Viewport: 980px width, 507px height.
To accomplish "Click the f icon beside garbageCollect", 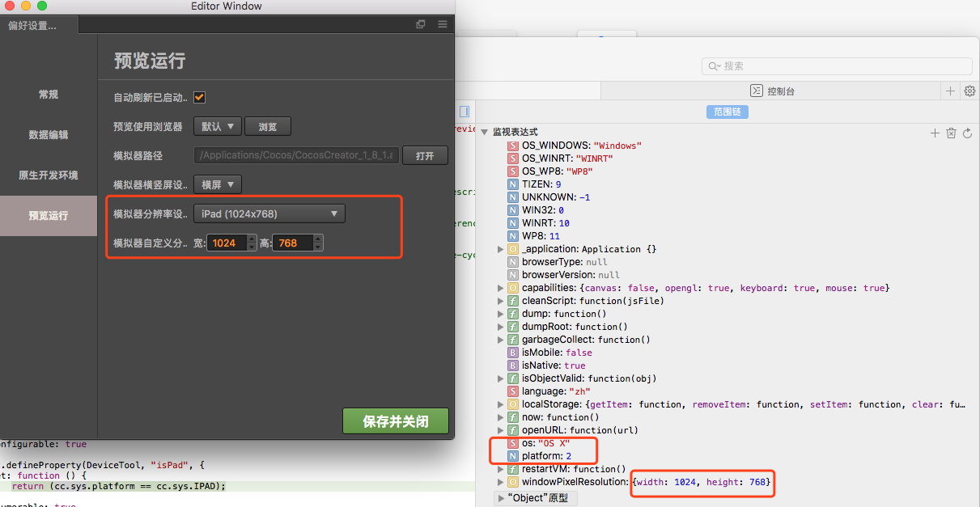I will click(x=513, y=340).
